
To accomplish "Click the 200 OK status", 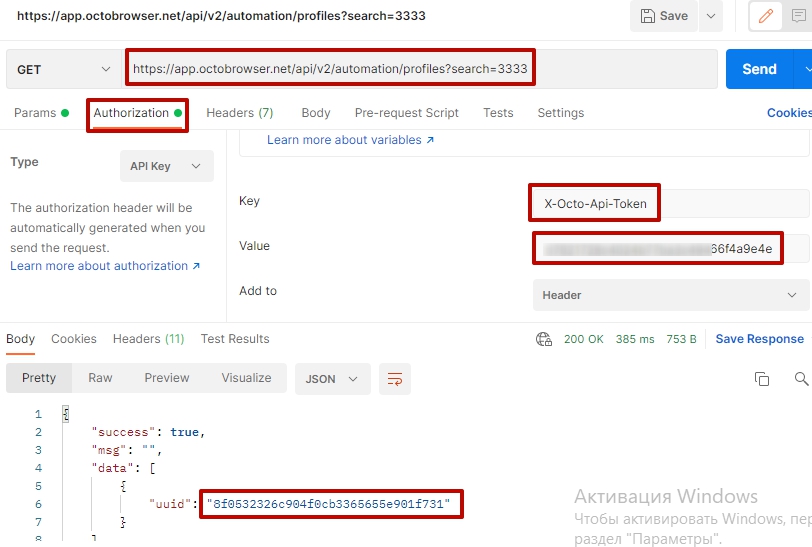I will [584, 339].
